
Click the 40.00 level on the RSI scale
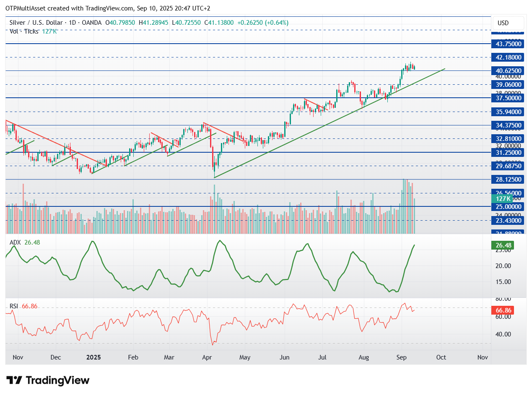click(503, 334)
